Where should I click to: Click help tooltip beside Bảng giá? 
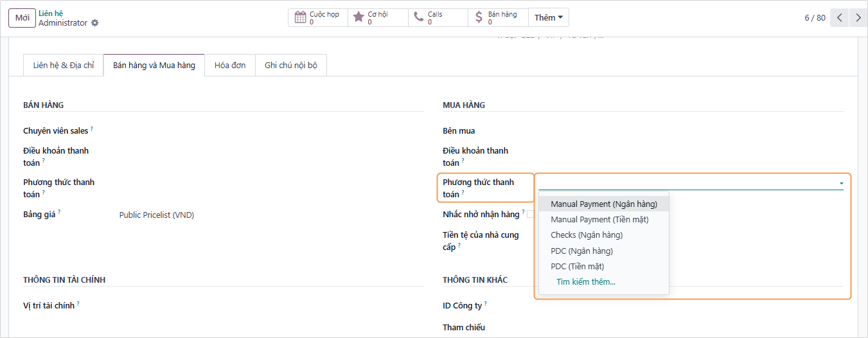click(59, 212)
